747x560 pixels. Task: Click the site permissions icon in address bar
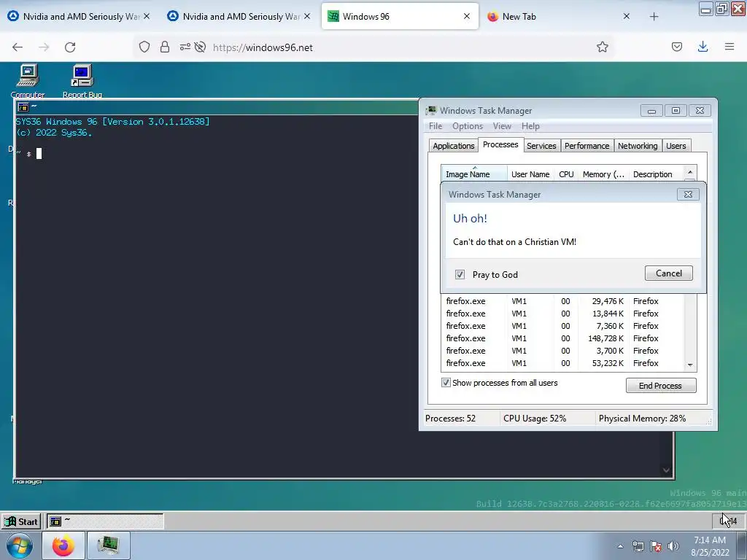(185, 47)
